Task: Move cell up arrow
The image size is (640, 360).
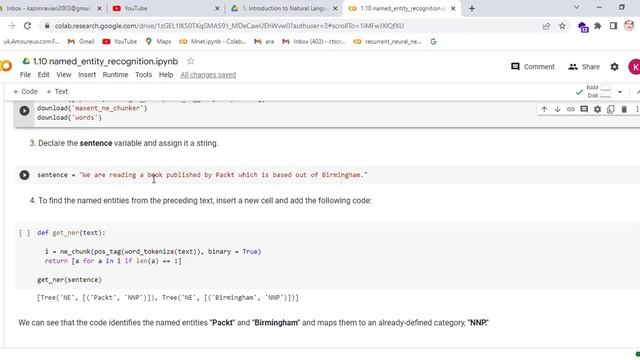Action: click(544, 109)
